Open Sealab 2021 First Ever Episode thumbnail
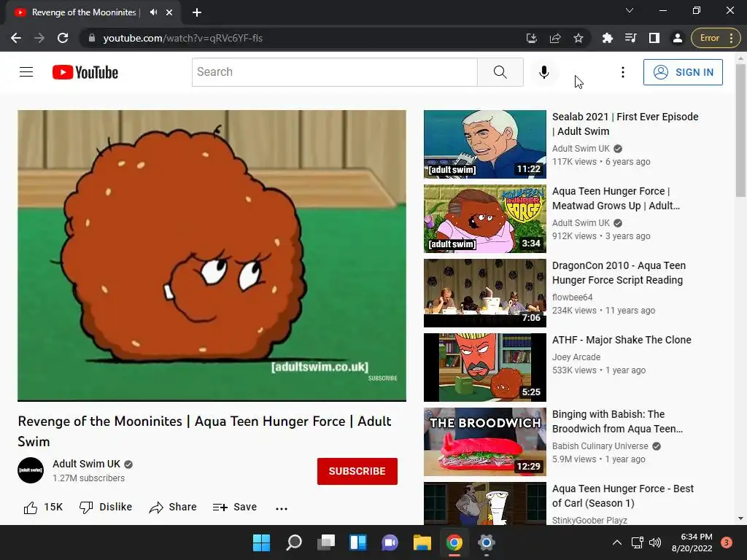This screenshot has width=747, height=560. point(485,144)
